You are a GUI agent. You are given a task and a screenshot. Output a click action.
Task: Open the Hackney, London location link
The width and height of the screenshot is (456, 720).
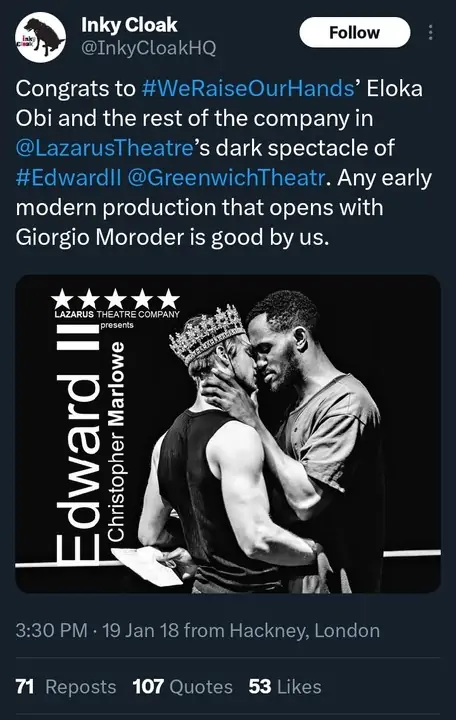[304, 631]
